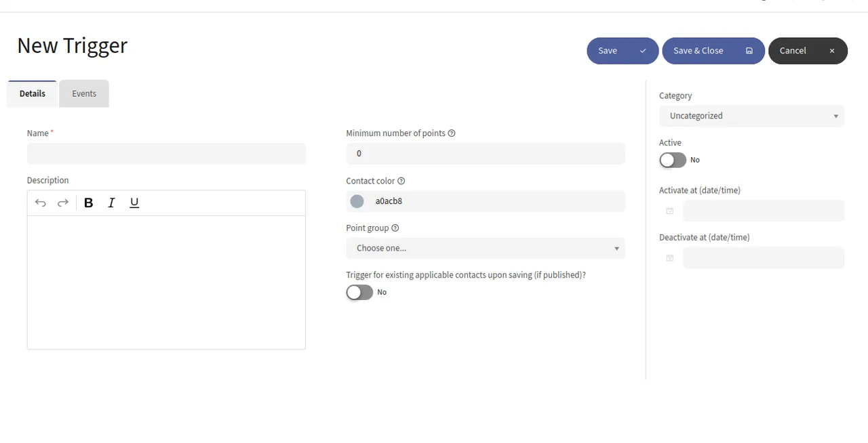Open the Category dropdown showing Uncategorized
Viewport: 868px width, 443px height.
(x=751, y=116)
